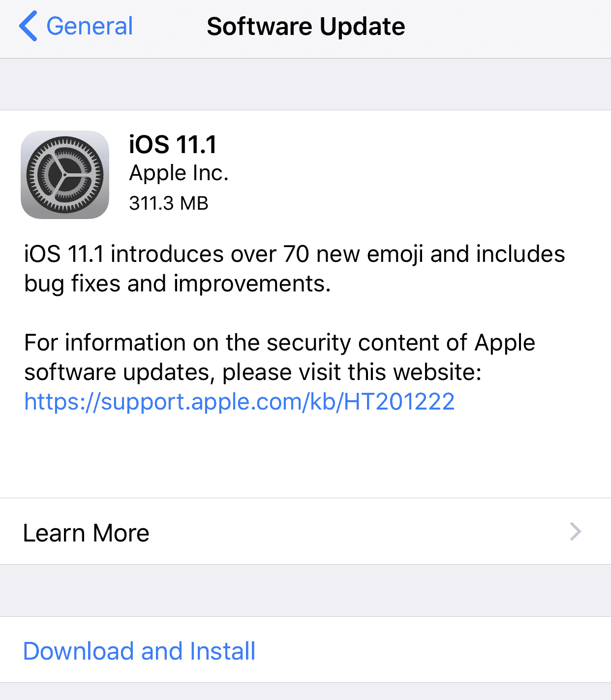Click the 311.3 MB size text
The height and width of the screenshot is (700, 611).
pos(169,203)
